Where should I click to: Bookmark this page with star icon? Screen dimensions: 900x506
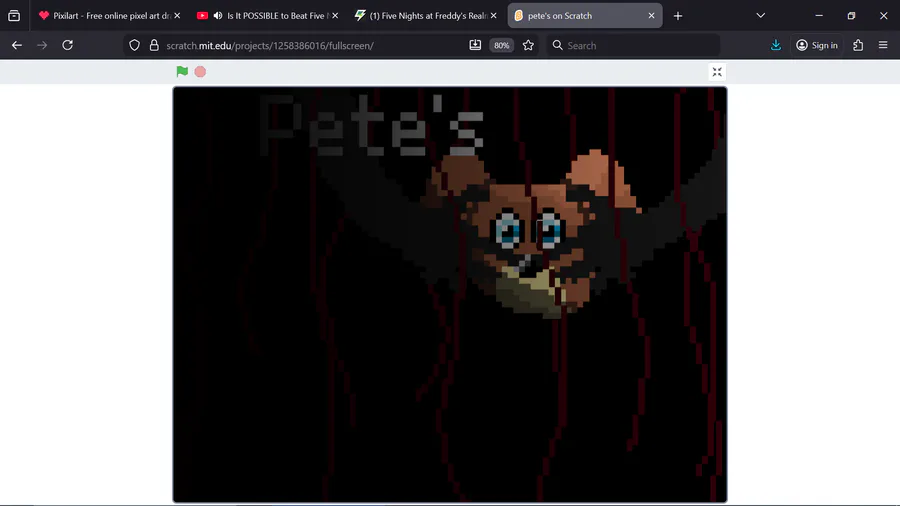pos(528,45)
